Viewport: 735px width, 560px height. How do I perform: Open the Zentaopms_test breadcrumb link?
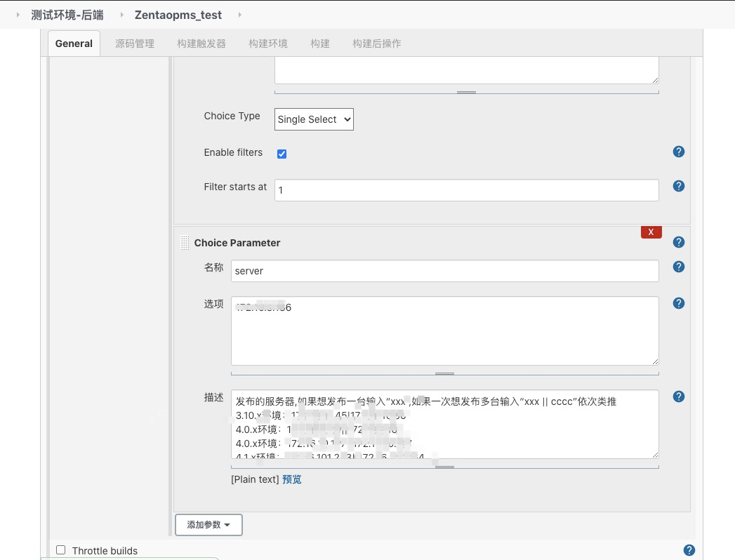pos(178,15)
